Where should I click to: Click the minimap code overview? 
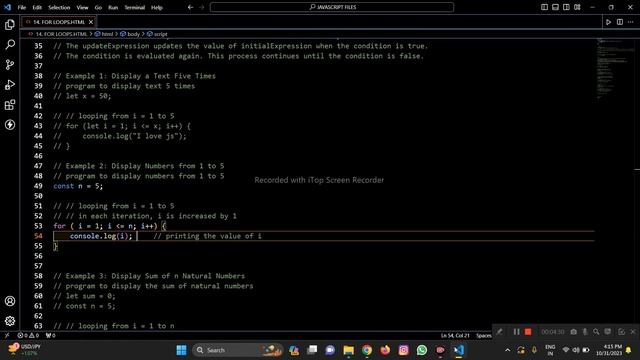click(x=614, y=69)
